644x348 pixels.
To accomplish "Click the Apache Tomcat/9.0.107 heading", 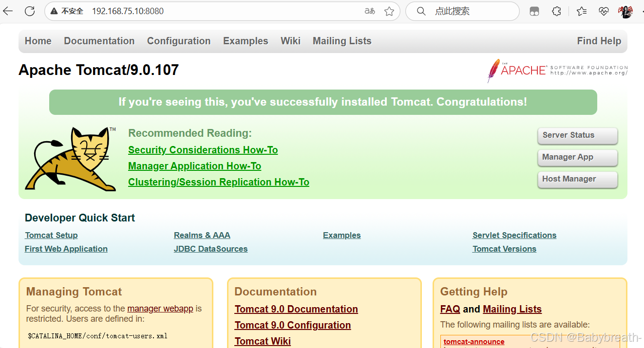I will coord(99,70).
